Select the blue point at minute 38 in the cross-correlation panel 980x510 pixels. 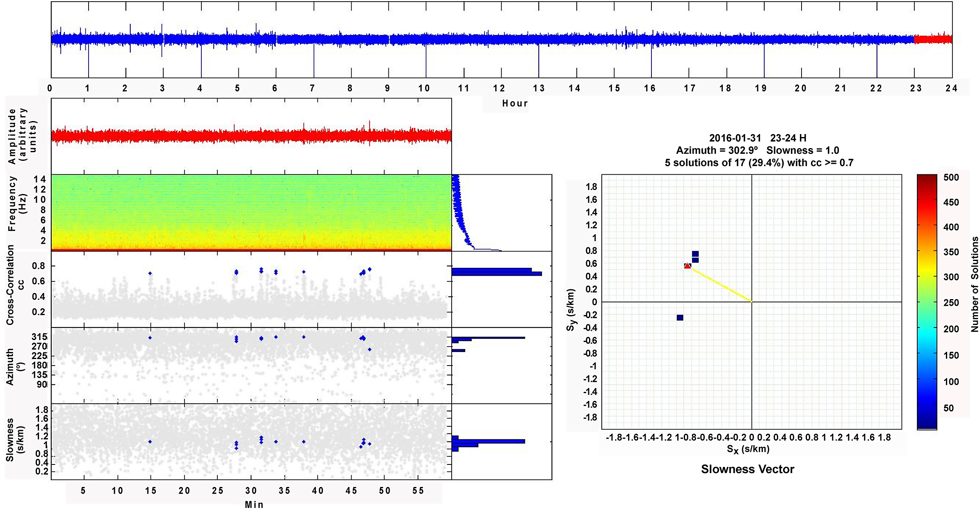304,272
